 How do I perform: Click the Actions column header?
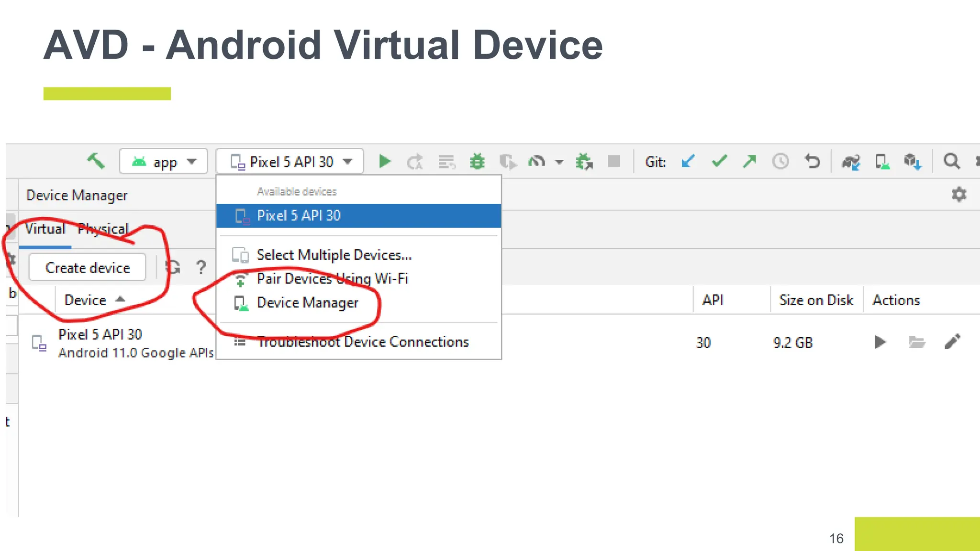[896, 300]
